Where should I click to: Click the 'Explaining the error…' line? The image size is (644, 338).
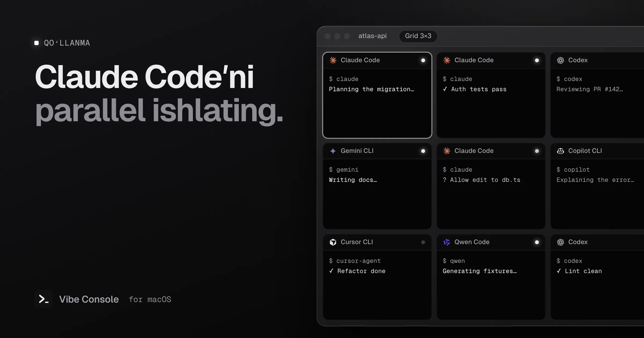point(595,180)
